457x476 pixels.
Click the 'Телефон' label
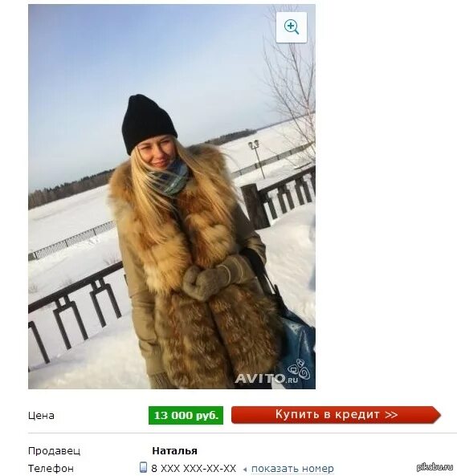(51, 469)
